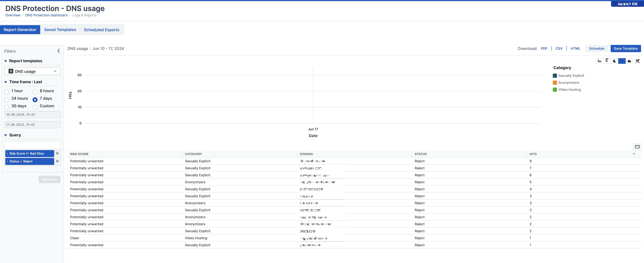Click the query text input field
This screenshot has height=263, width=644.
[33, 145]
